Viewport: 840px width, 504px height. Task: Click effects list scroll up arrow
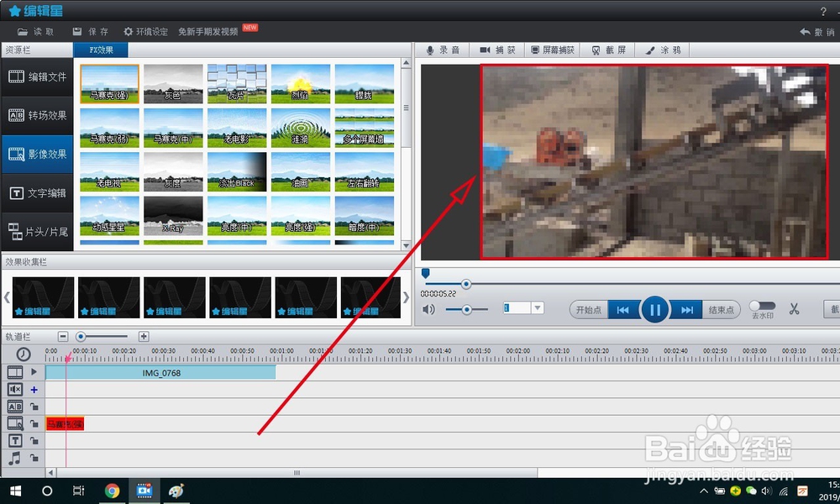pos(406,63)
